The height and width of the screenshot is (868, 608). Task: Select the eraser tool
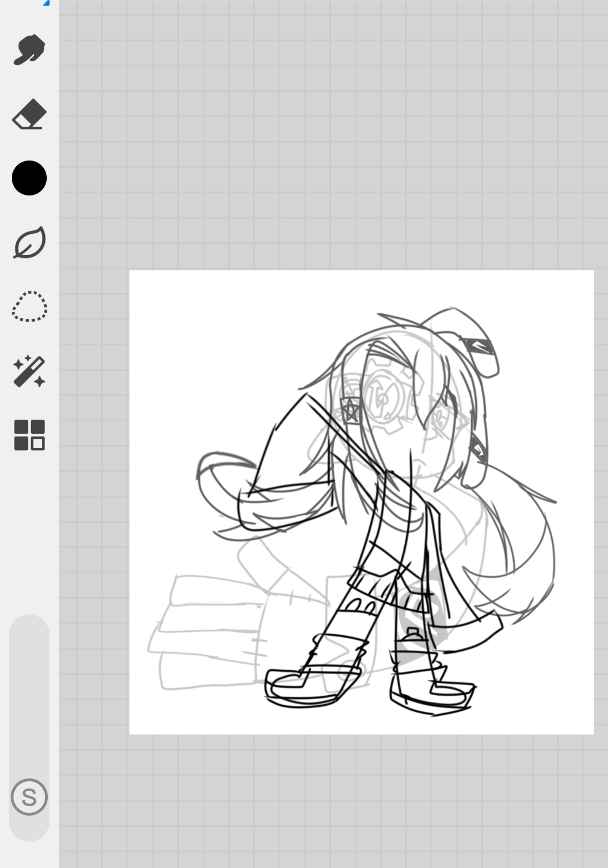click(29, 114)
